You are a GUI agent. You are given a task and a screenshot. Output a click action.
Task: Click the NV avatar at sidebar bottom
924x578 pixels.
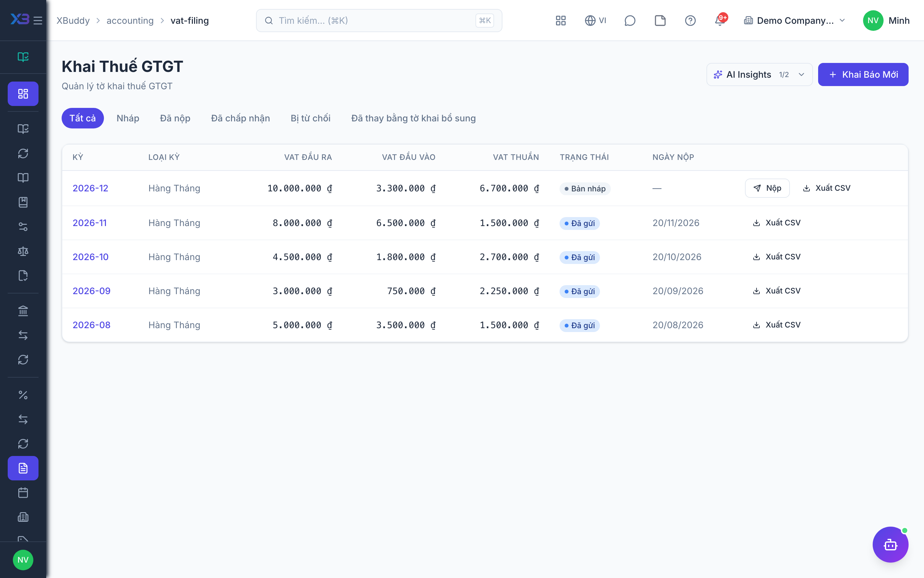tap(23, 560)
